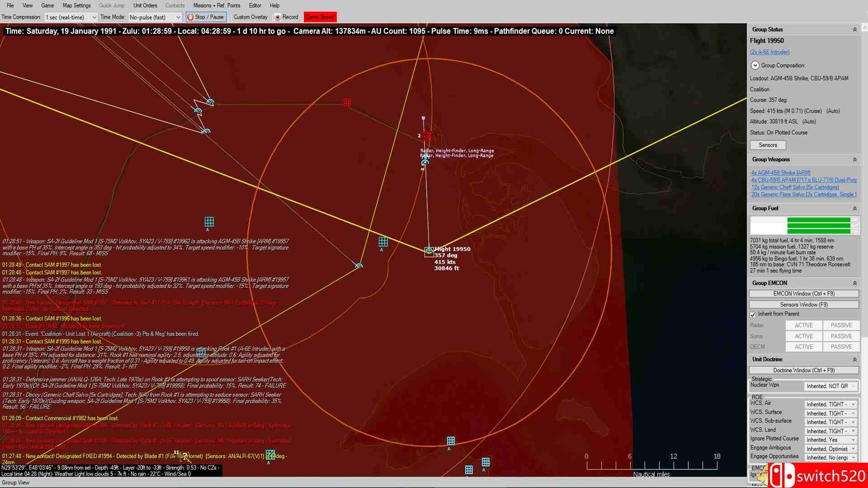868x488 pixels.
Task: Click an aircraft contact icon in the upper-left map area
Action: click(209, 102)
